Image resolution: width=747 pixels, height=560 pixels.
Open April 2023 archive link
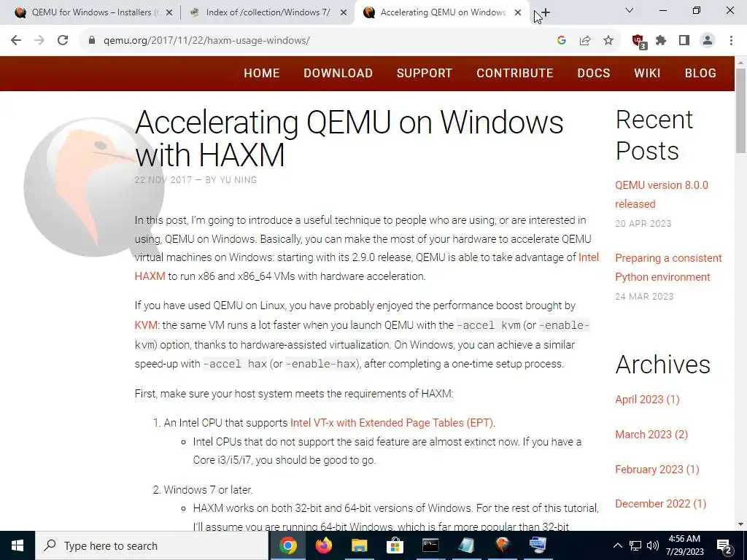coord(648,400)
